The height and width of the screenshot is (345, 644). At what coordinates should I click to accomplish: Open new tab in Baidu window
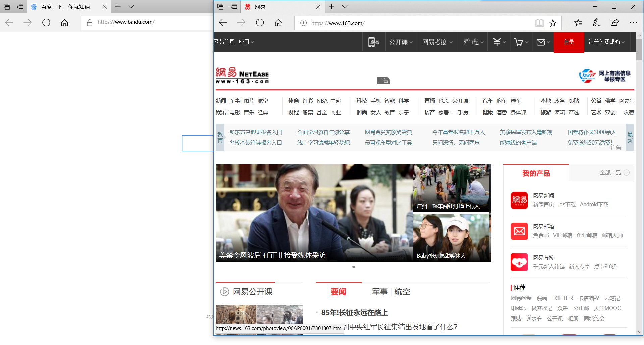click(x=118, y=7)
